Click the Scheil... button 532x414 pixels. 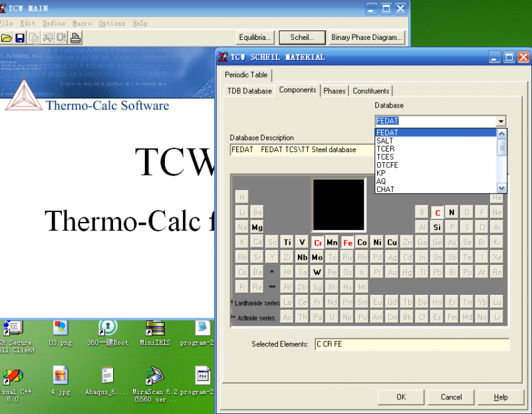[x=303, y=37]
